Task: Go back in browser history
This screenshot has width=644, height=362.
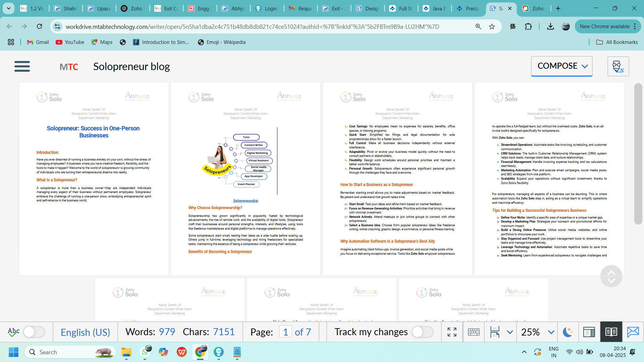Action: coord(9,26)
